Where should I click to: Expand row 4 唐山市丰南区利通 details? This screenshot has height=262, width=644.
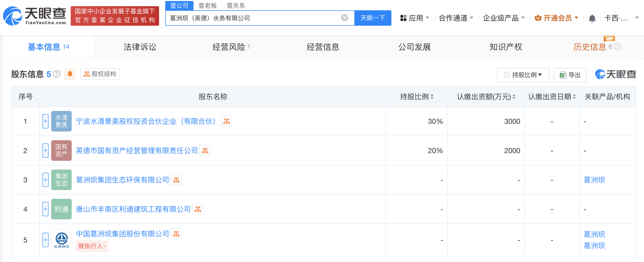[x=45, y=209]
